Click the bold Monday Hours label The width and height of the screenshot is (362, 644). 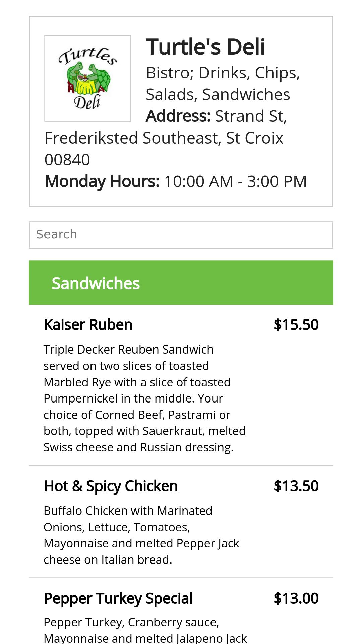[x=102, y=181]
